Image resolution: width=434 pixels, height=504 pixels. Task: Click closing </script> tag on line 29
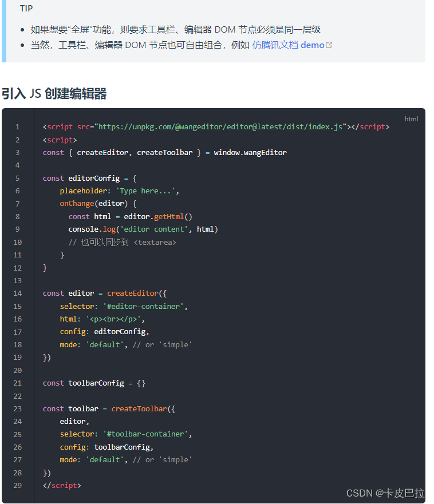pos(62,485)
